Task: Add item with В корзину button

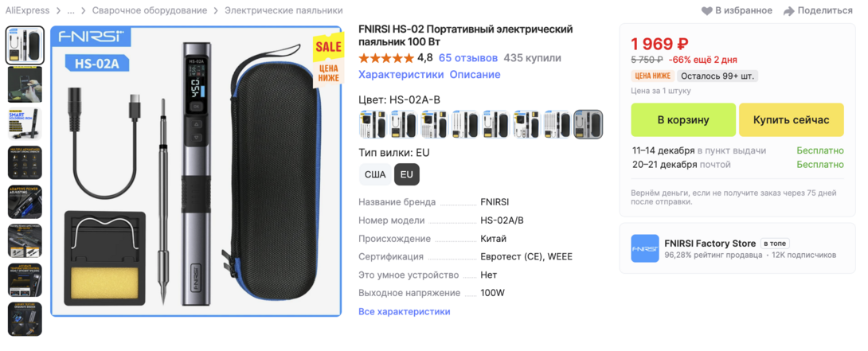Action: click(683, 120)
